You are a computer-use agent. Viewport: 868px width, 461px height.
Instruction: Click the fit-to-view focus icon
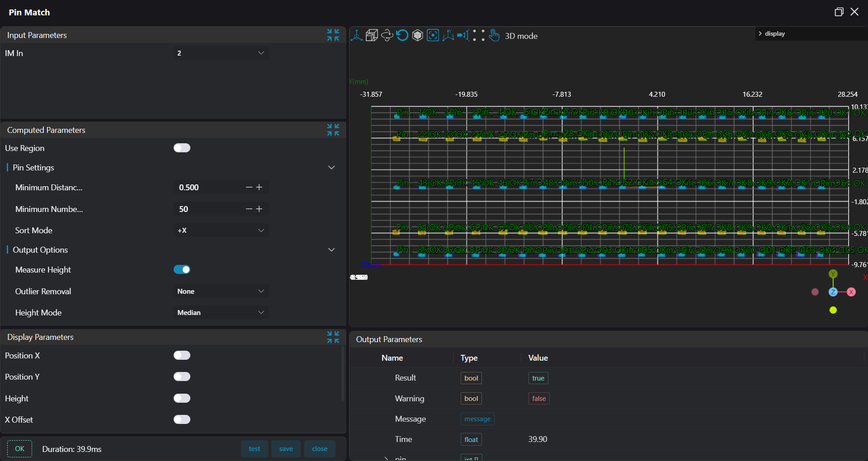[433, 35]
